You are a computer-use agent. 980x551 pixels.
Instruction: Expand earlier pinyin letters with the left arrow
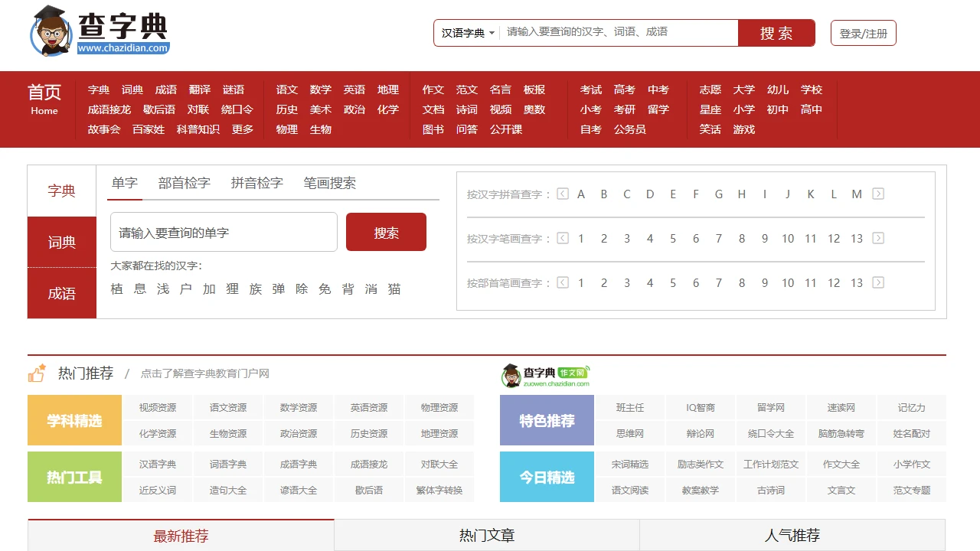[562, 194]
